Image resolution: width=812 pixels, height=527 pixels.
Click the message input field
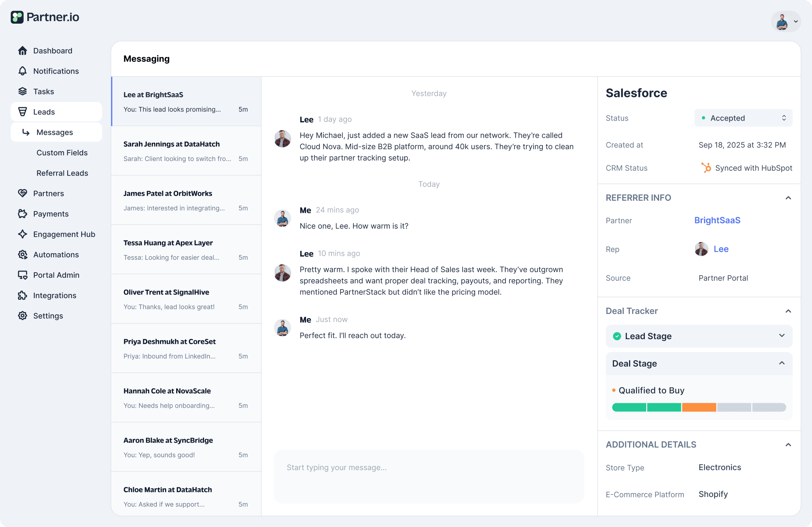pyautogui.click(x=429, y=476)
